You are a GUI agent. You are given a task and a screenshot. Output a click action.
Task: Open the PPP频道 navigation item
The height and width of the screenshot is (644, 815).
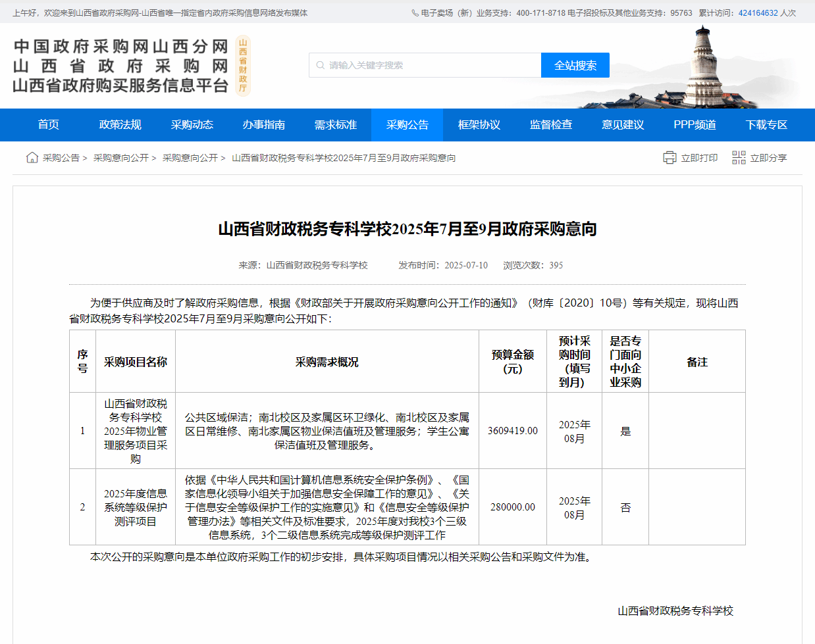(695, 125)
